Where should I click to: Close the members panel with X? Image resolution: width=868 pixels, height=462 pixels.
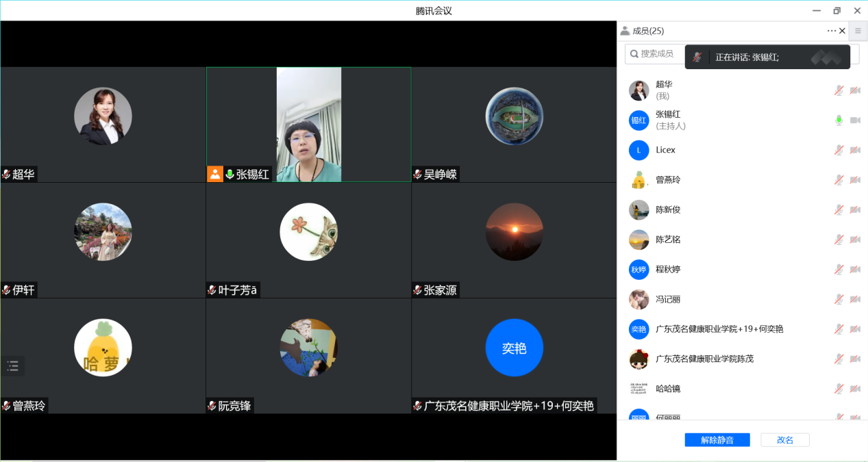coord(842,31)
